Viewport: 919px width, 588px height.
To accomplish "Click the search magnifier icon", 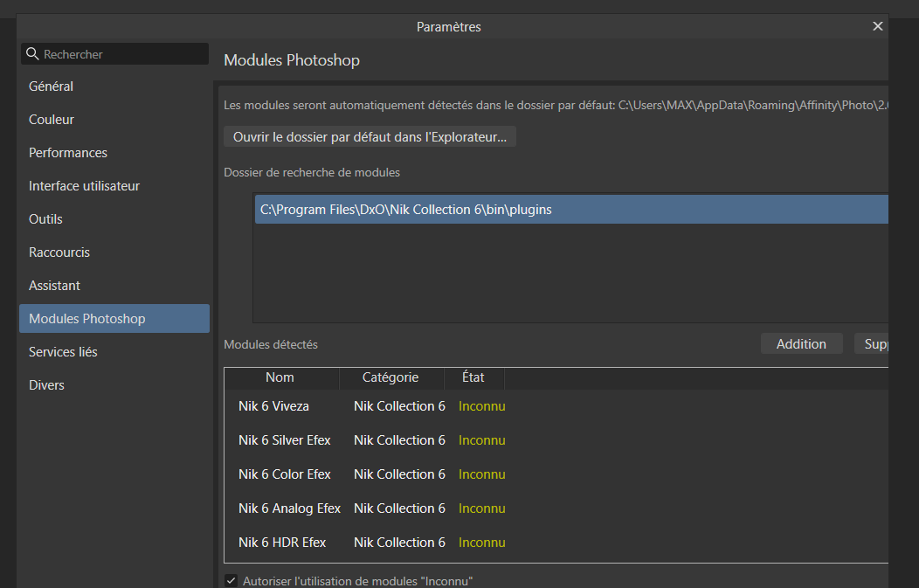I will 33,54.
